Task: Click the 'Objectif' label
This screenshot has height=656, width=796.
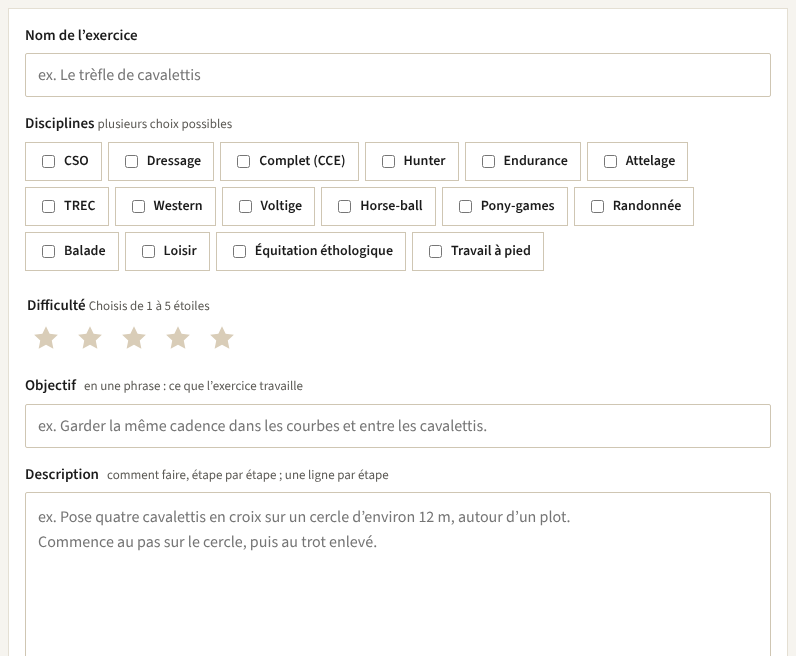Action: pyautogui.click(x=51, y=385)
